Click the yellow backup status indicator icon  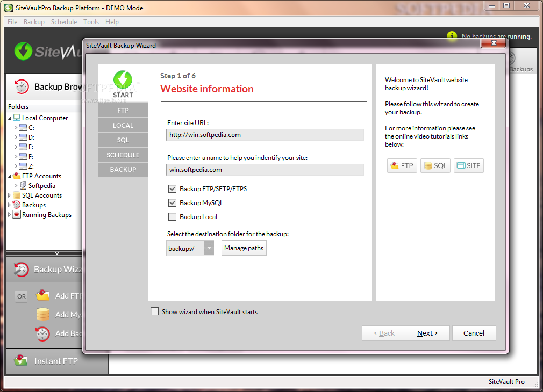pos(452,35)
